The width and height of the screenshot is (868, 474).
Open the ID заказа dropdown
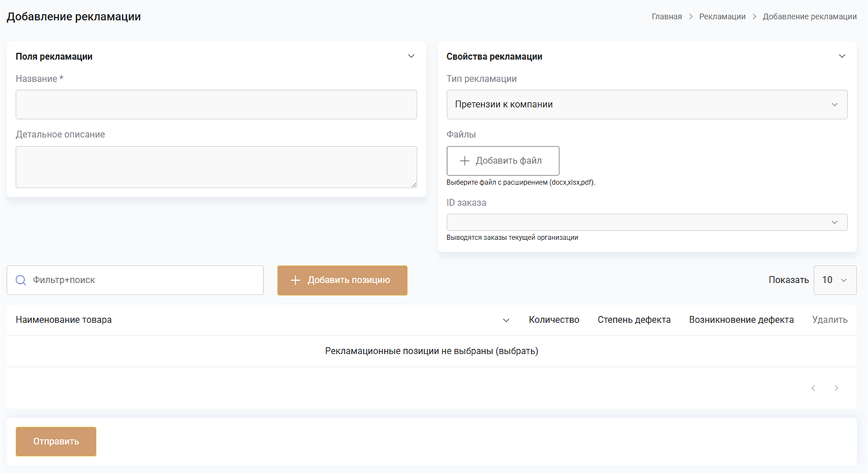coord(647,222)
